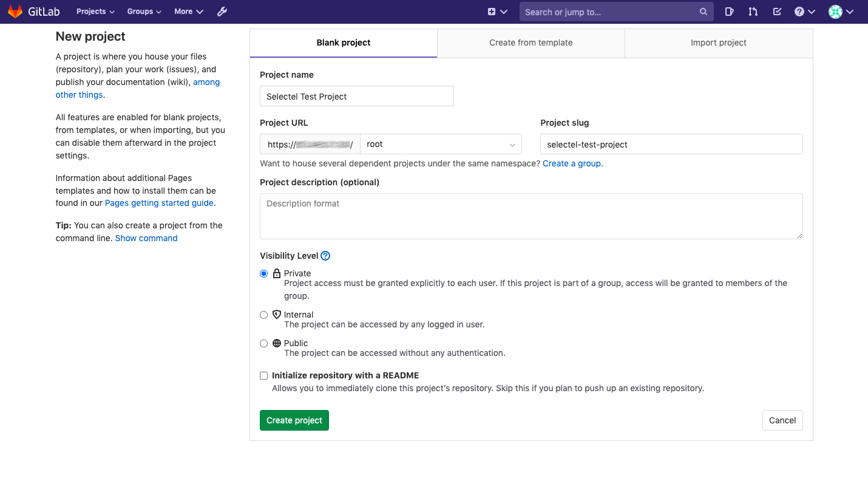Open the user avatar menu
Image resolution: width=868 pixels, height=478 pixels.
pyautogui.click(x=836, y=11)
